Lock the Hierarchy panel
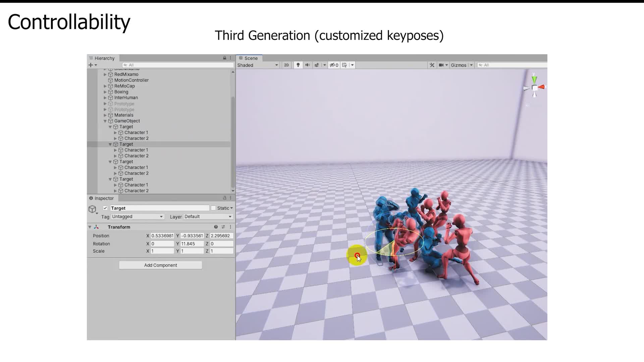The image size is (644, 362). click(224, 58)
